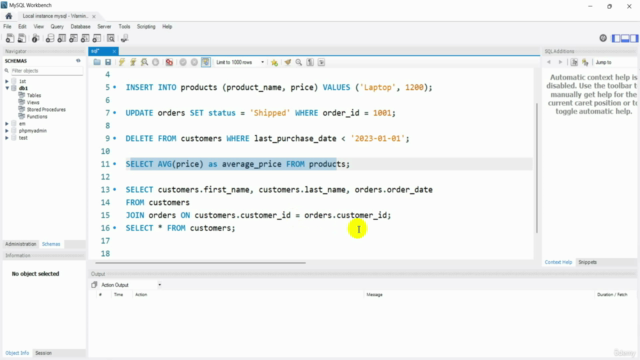Image resolution: width=640 pixels, height=360 pixels.
Task: Click the icon beside Action Output
Action: (94, 284)
